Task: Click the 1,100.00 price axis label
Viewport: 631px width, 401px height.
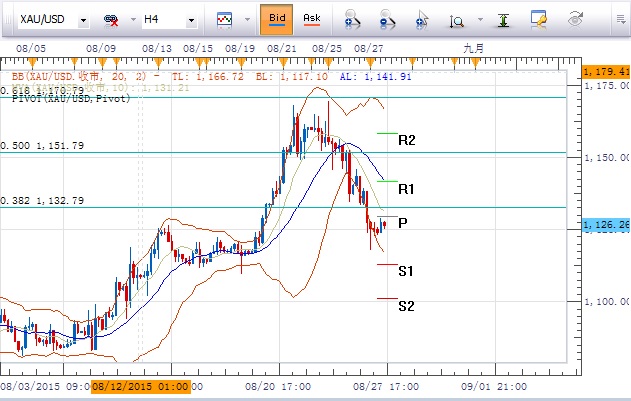Action: point(607,302)
